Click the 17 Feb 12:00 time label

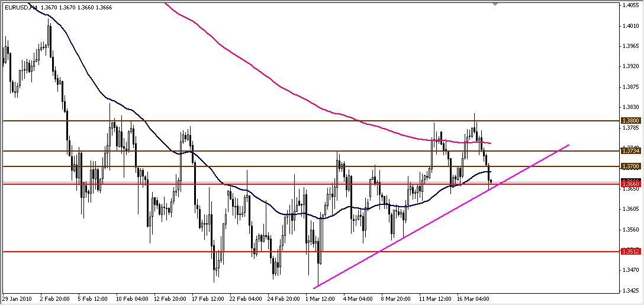[x=208, y=299]
